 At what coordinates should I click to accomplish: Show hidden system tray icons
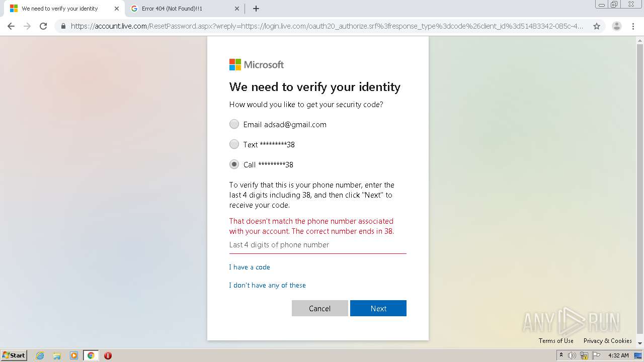point(561,355)
